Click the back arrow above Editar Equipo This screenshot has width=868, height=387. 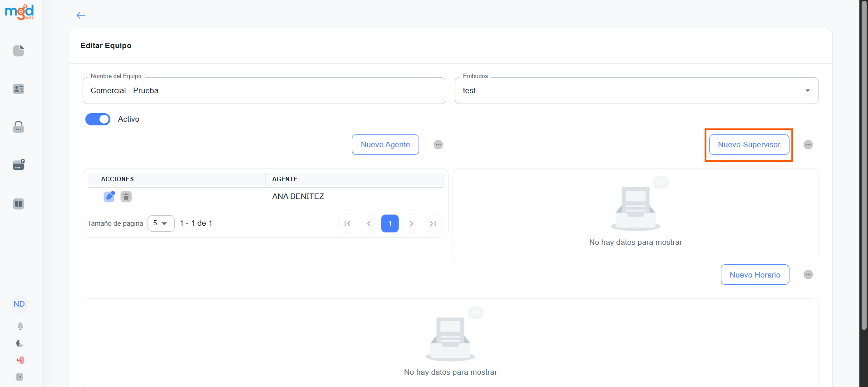(x=81, y=15)
